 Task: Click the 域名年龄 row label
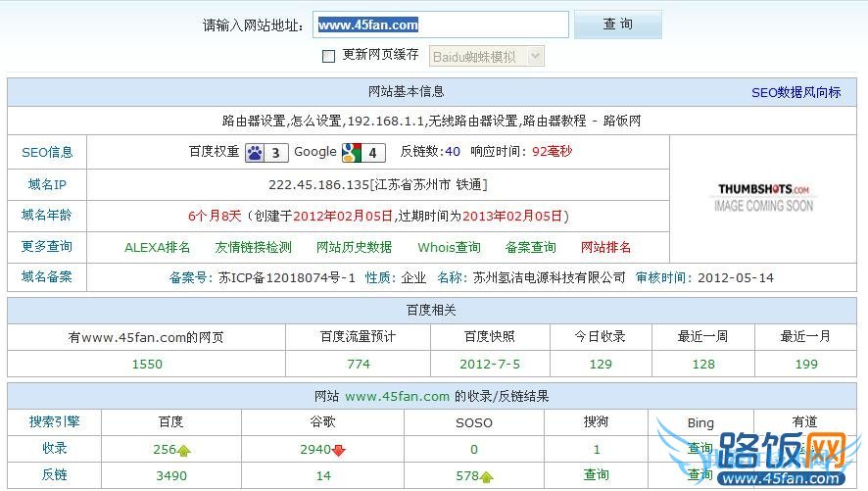point(47,216)
